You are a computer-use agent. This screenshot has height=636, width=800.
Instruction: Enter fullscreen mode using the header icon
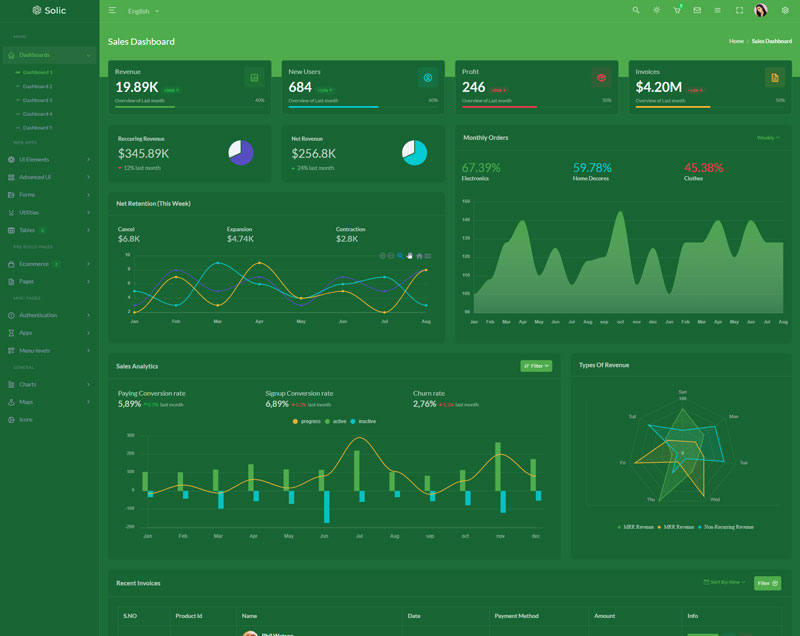point(739,10)
